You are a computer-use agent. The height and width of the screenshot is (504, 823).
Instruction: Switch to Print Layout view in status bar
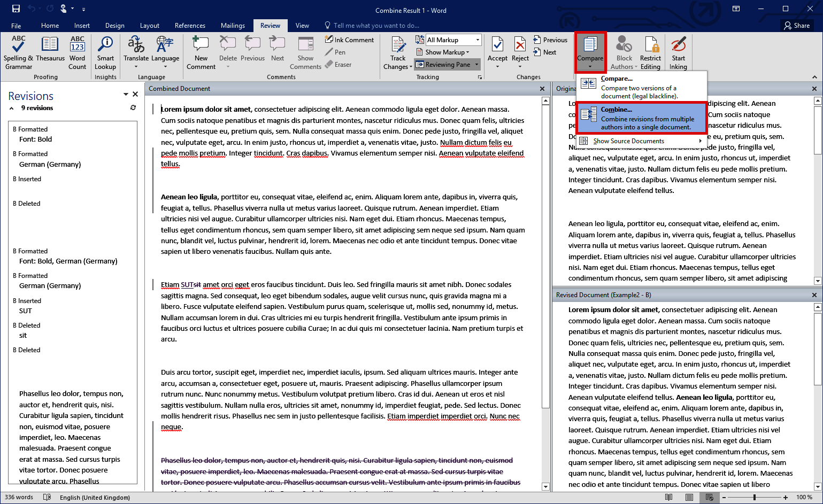pos(689,497)
